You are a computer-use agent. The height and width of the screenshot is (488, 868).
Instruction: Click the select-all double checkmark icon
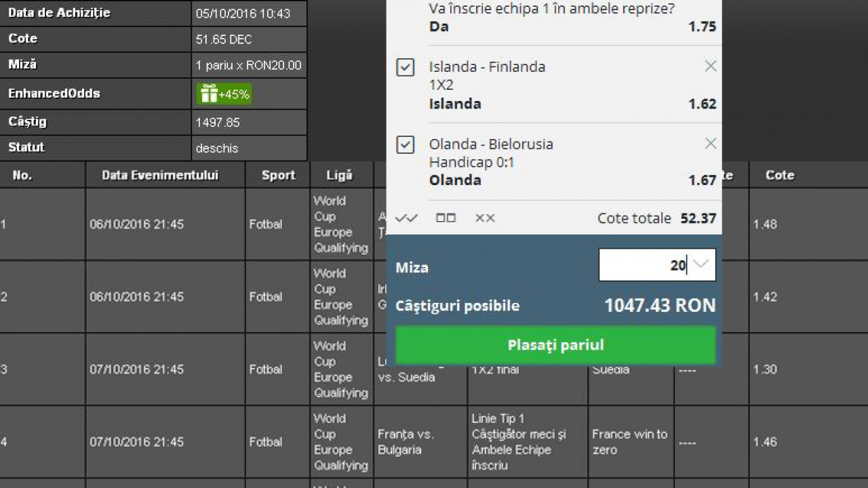click(x=406, y=218)
